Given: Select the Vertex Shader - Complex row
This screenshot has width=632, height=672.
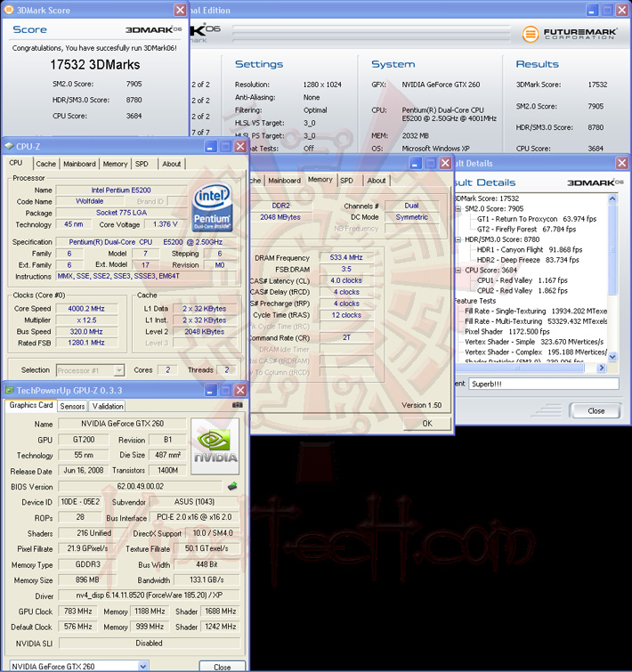Looking at the screenshot, I should 536,352.
